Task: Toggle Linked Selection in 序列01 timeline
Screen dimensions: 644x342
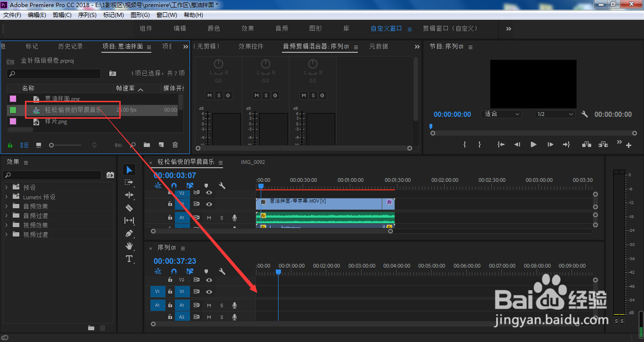Action: coord(190,271)
